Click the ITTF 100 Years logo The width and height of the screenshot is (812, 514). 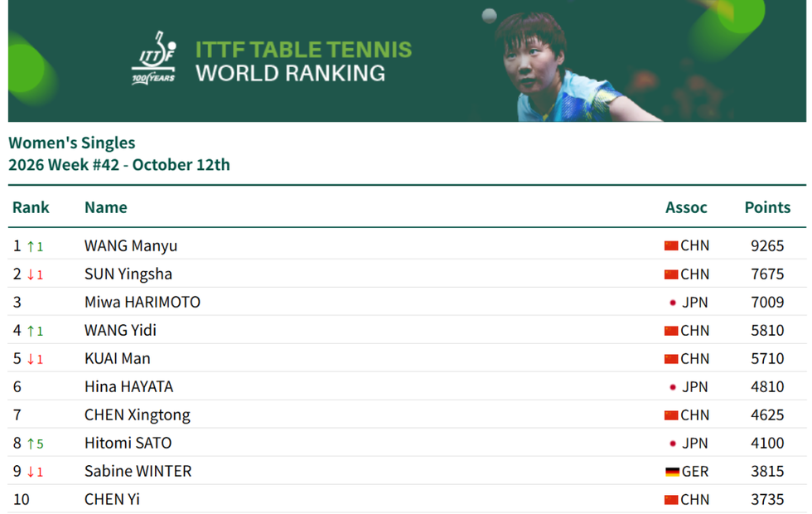pos(154,57)
